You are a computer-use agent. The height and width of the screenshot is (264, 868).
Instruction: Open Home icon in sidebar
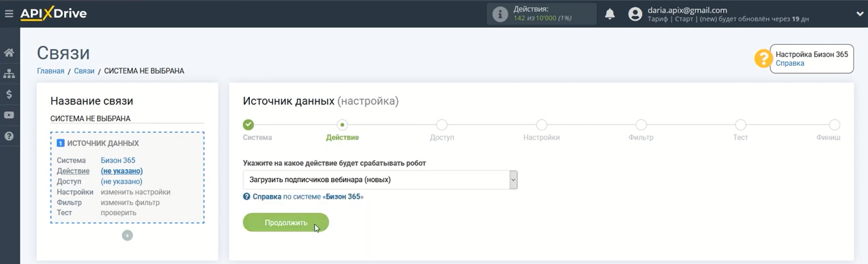(x=9, y=52)
